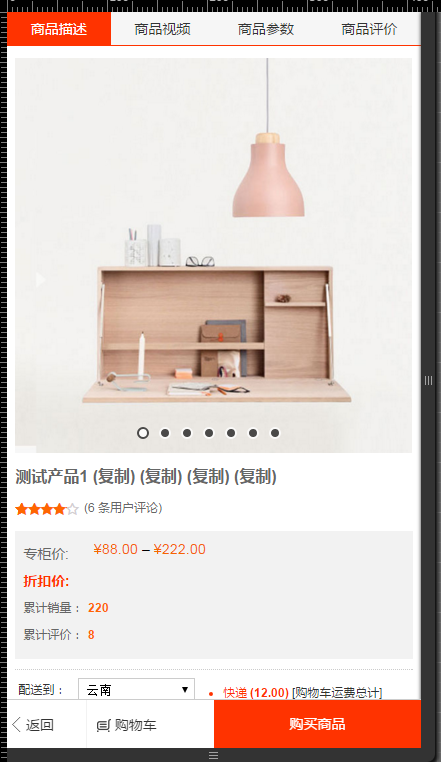This screenshot has height=762, width=441.
Task: Go back using the 返回 arrow icon
Action: [x=17, y=725]
